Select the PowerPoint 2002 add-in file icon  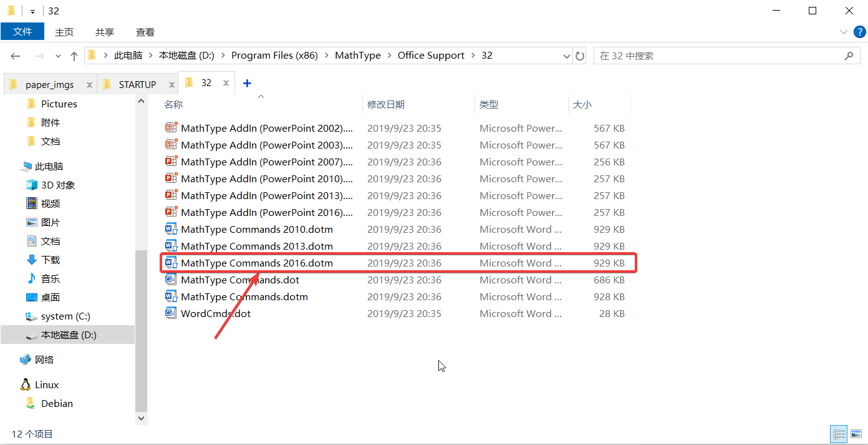pyautogui.click(x=171, y=128)
